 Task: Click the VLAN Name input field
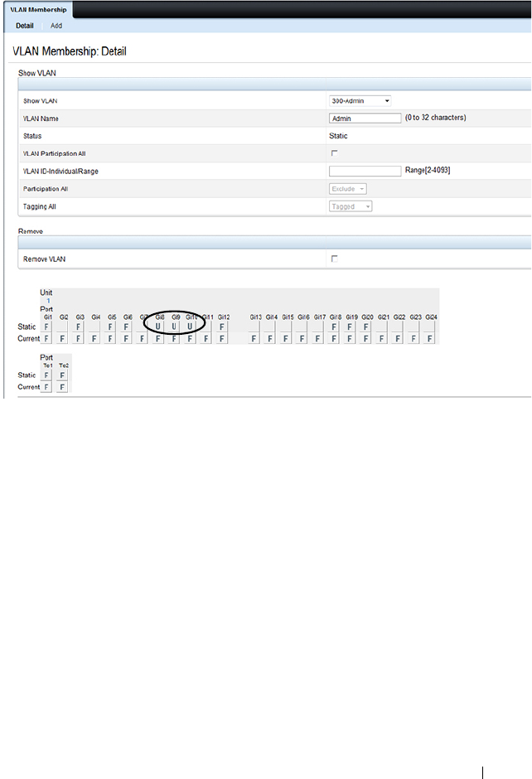pos(365,119)
